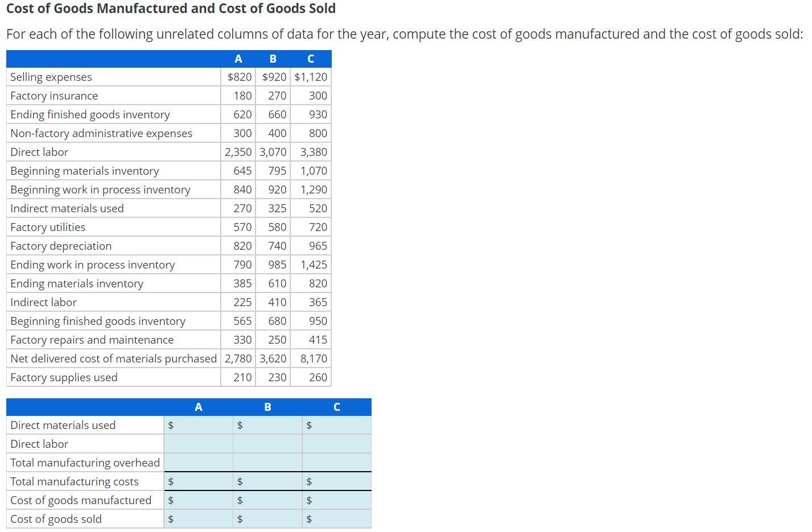Click the Beginning work in process inventory row label
The image size is (812, 532).
point(100,189)
